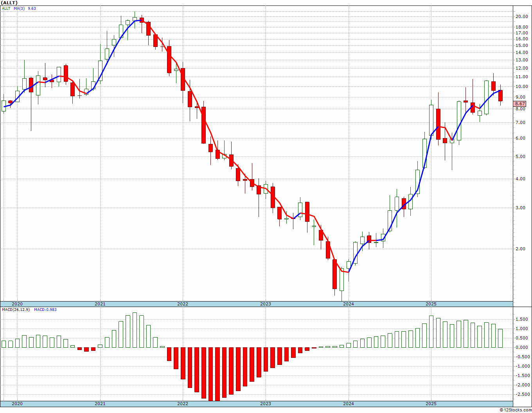Click 2023 on the MACD panel time axis
The width and height of the screenshot is (532, 413).
pyautogui.click(x=266, y=404)
